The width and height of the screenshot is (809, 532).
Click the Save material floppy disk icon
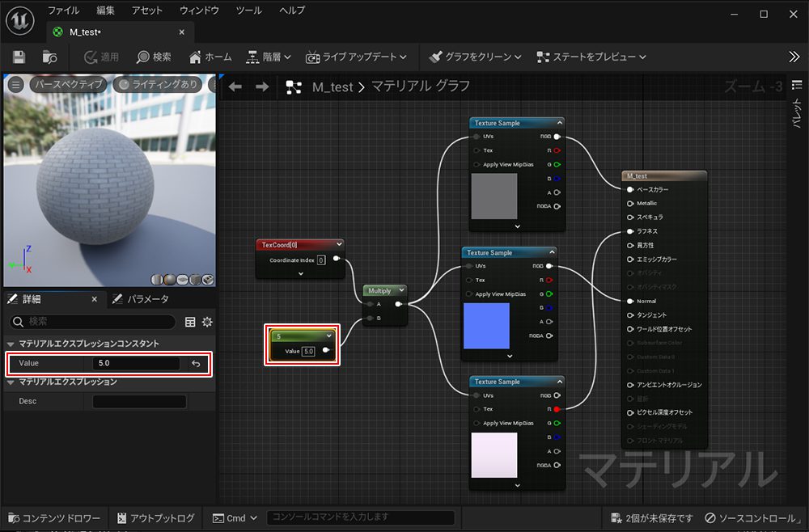[x=19, y=57]
